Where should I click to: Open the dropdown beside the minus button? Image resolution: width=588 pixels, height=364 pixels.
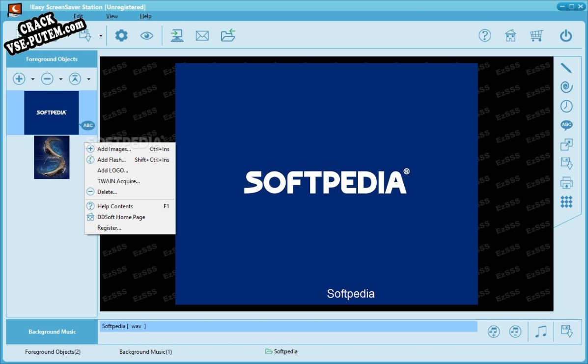point(60,79)
